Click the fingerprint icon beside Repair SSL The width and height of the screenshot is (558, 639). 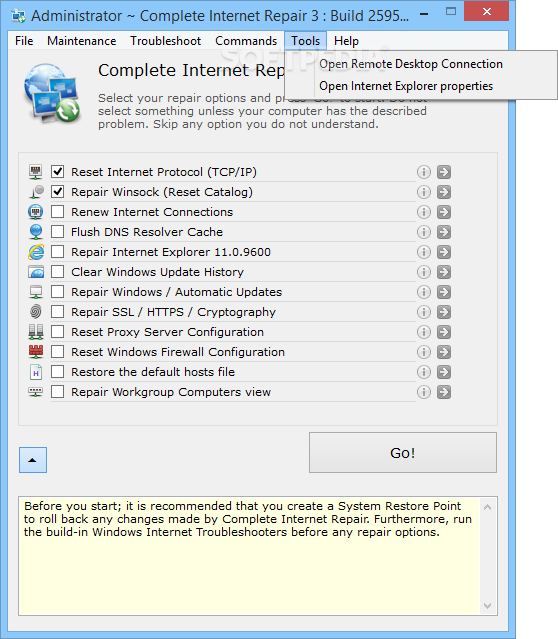[x=36, y=312]
